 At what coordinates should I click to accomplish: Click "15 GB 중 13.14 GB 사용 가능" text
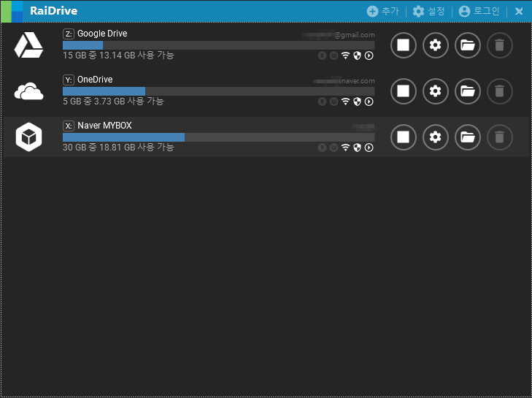(118, 56)
